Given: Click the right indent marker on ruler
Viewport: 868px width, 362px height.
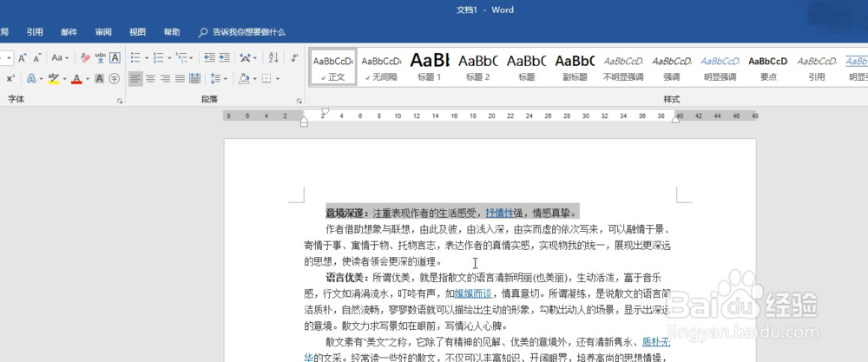Looking at the screenshot, I should coord(675,120).
